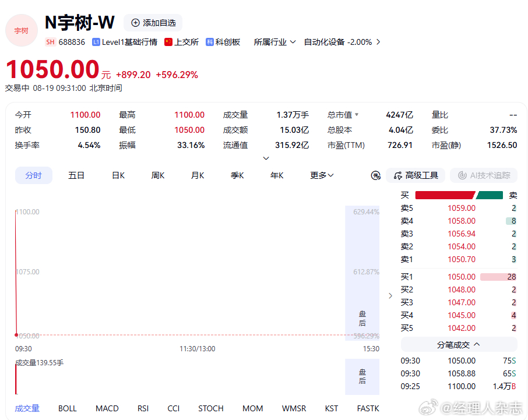Click the 市盈(TTM) value 726.91
The height and width of the screenshot is (420, 528).
[400, 145]
